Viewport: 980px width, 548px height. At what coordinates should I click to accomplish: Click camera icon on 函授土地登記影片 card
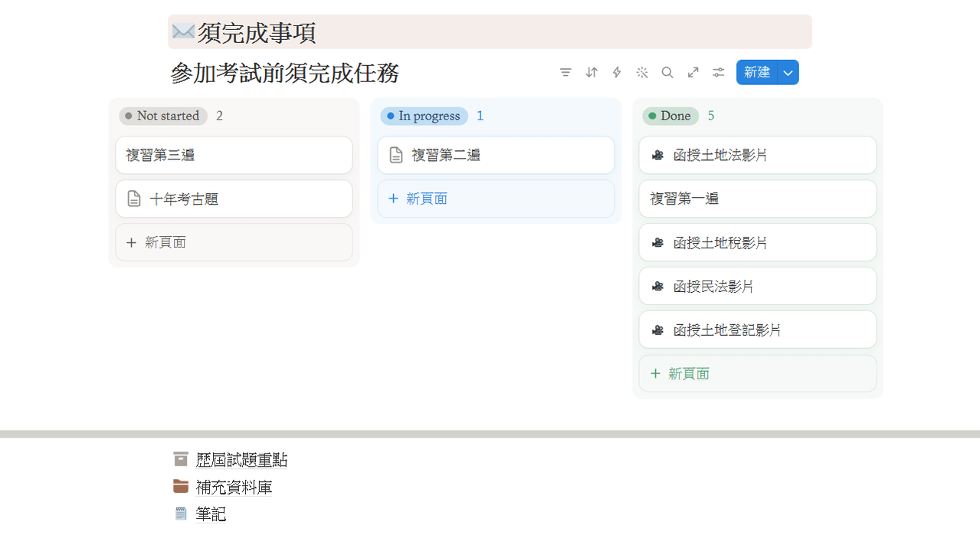[x=657, y=330]
